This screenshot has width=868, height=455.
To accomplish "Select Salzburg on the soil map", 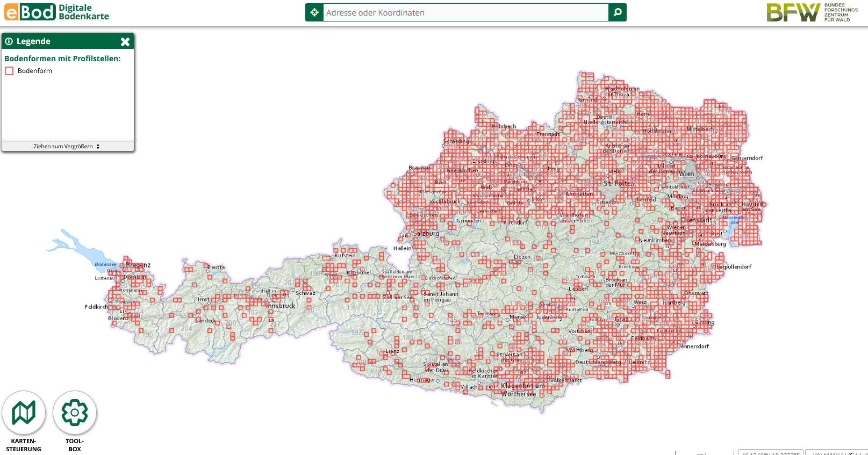I will point(426,234).
